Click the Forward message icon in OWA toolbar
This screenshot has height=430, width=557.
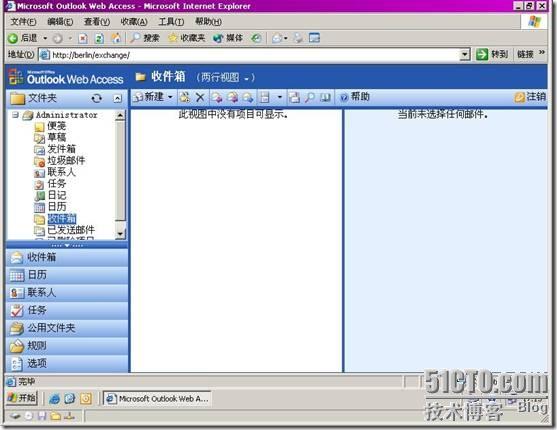(x=248, y=97)
